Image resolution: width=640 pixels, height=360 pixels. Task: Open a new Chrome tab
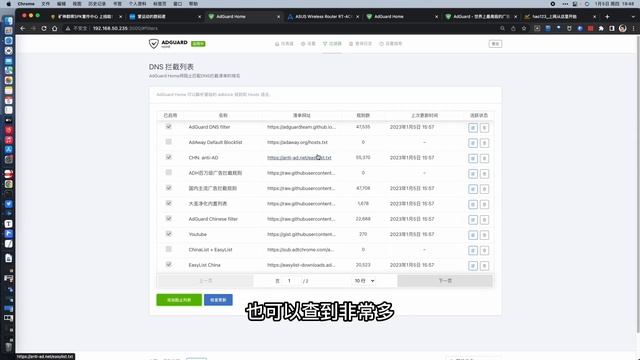tap(607, 17)
